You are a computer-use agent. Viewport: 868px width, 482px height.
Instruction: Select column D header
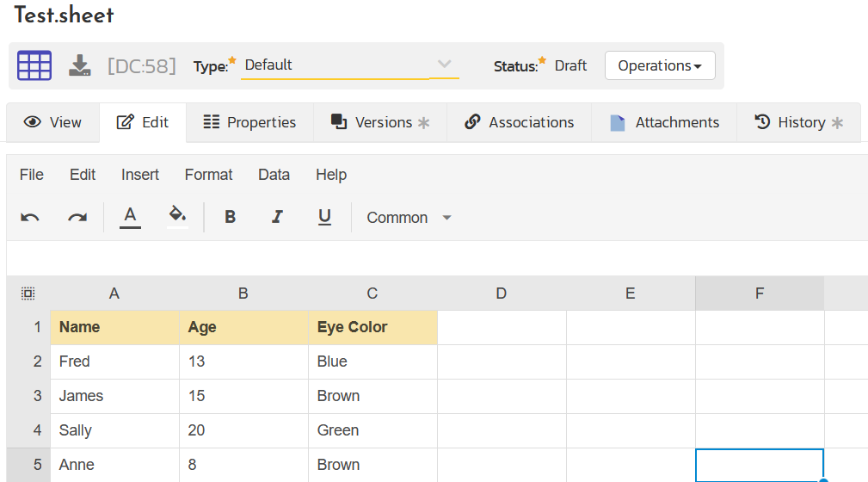(502, 294)
